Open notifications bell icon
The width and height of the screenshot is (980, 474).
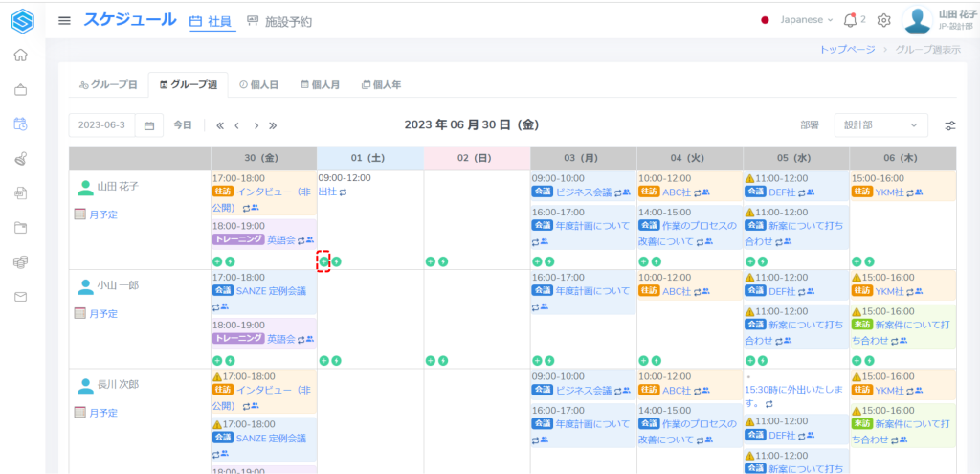pos(849,20)
